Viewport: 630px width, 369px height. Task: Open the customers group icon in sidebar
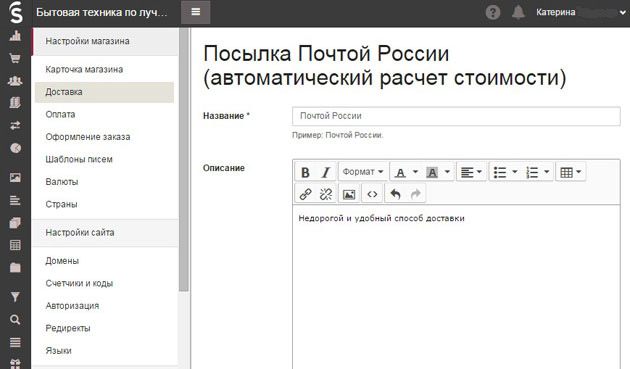tap(15, 81)
